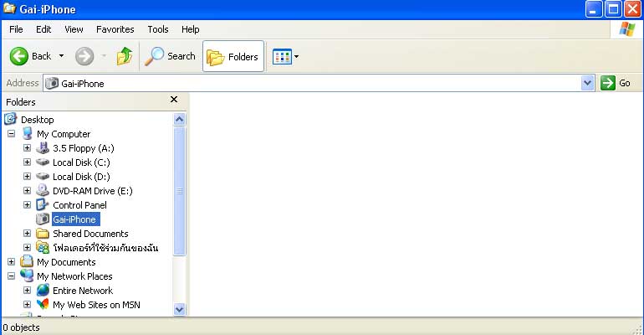Minimize the Gai-iPhone window

594,9
